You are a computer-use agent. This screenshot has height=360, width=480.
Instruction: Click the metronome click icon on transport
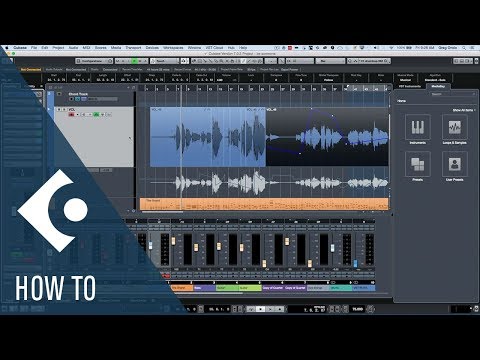(371, 309)
